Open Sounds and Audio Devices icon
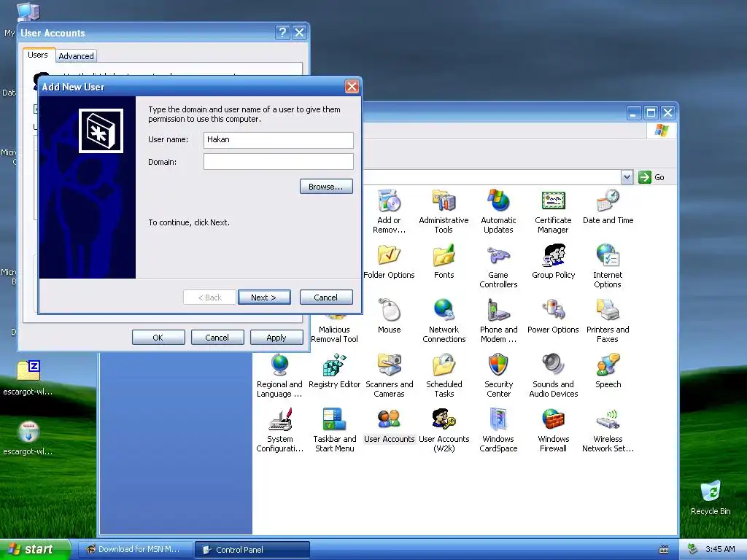Screen dimensions: 747x560 [x=553, y=376]
